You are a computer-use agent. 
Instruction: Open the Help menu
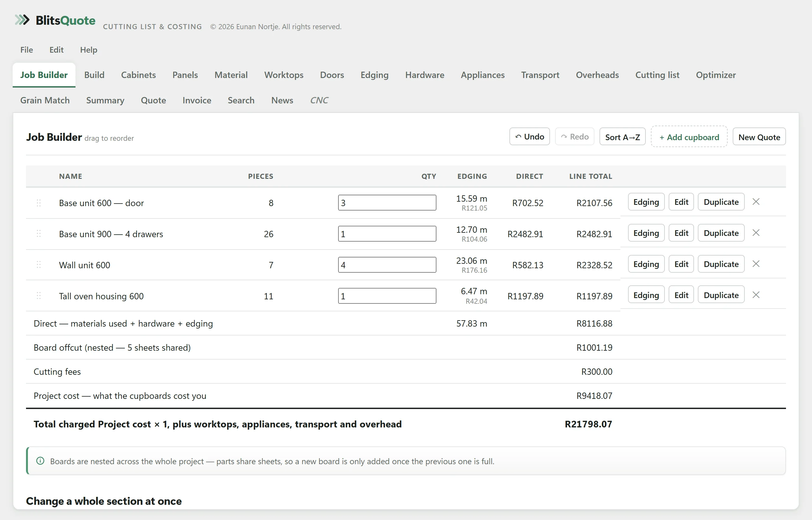pyautogui.click(x=88, y=50)
